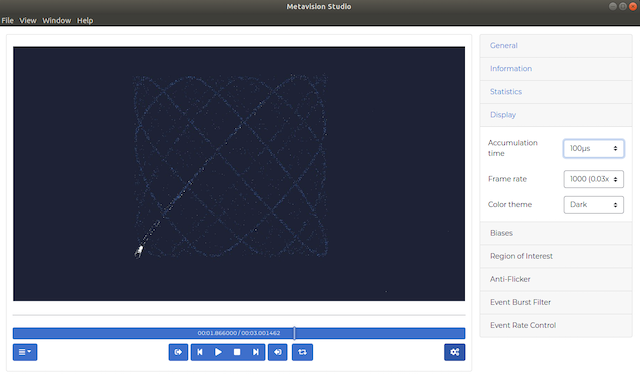Open the Color theme dropdown
The height and width of the screenshot is (379, 640).
(x=593, y=205)
